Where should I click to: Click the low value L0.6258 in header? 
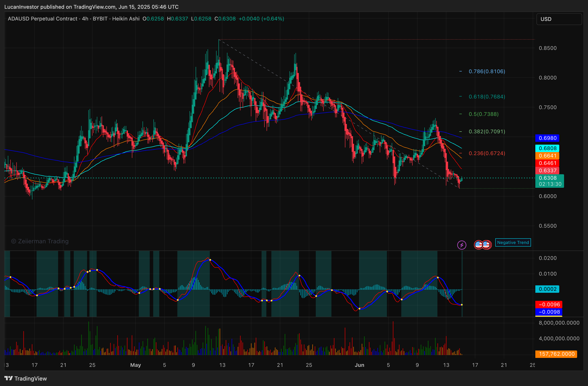pyautogui.click(x=201, y=19)
